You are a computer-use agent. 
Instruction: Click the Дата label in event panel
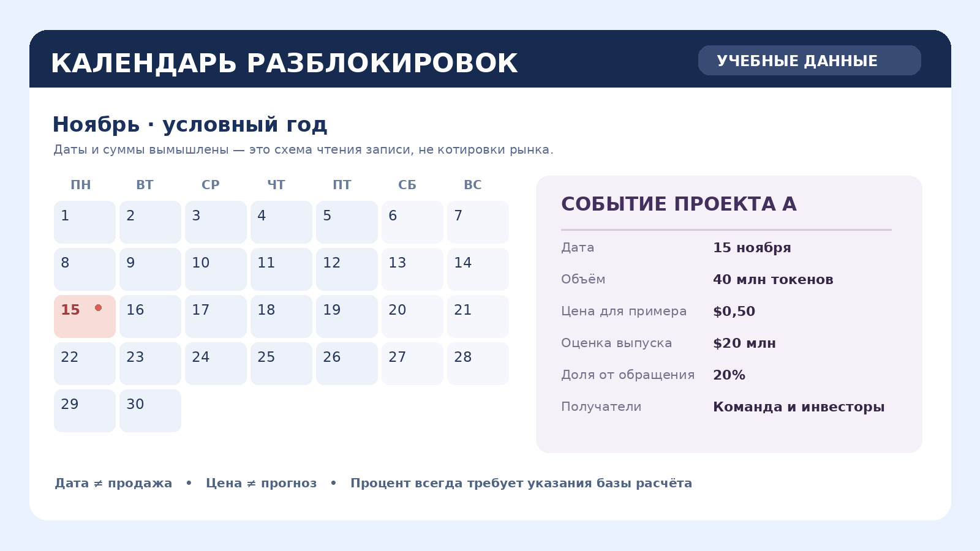[578, 247]
